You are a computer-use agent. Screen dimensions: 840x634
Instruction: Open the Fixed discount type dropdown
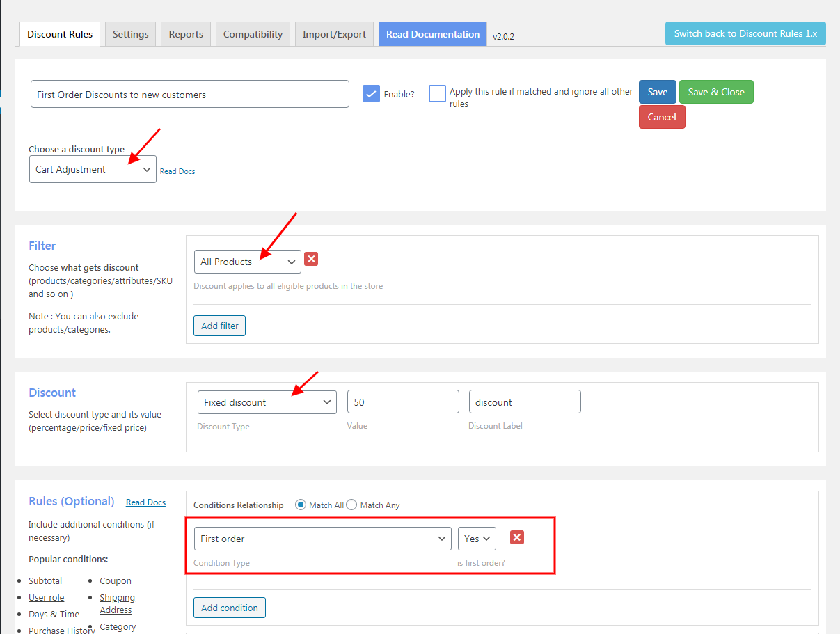[267, 402]
